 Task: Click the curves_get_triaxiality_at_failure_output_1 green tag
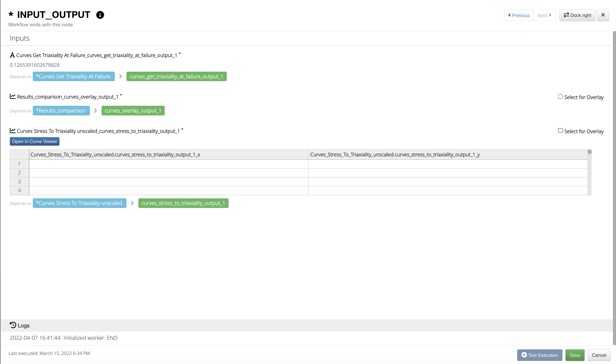176,77
